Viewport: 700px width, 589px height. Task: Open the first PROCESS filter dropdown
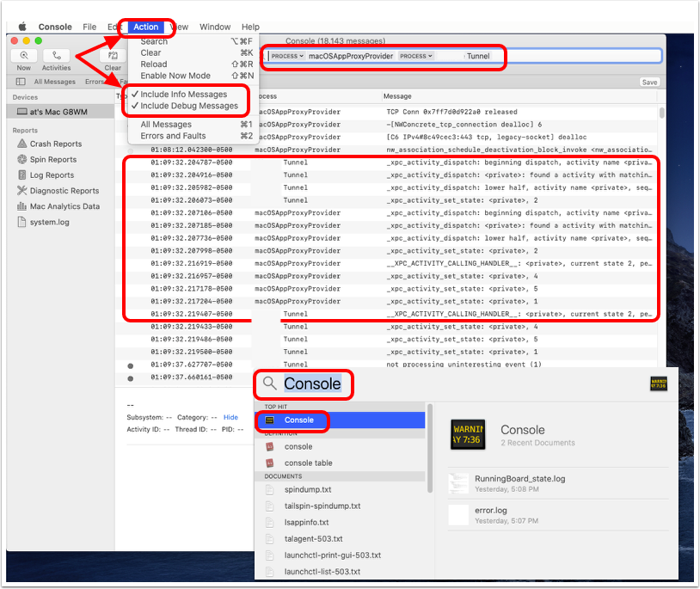click(286, 56)
